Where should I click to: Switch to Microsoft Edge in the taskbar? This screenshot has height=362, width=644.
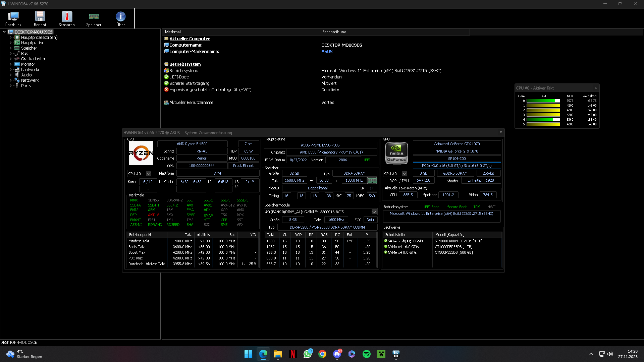[x=263, y=354]
